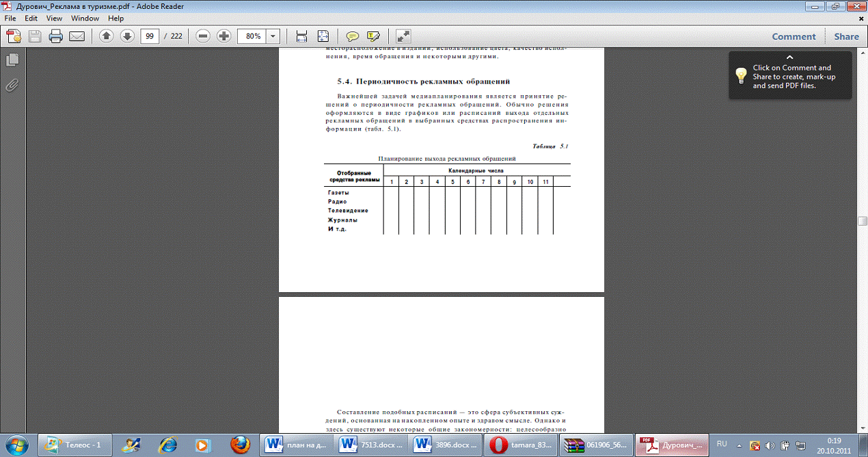Open the View menu
This screenshot has width=868, height=457.
point(54,18)
